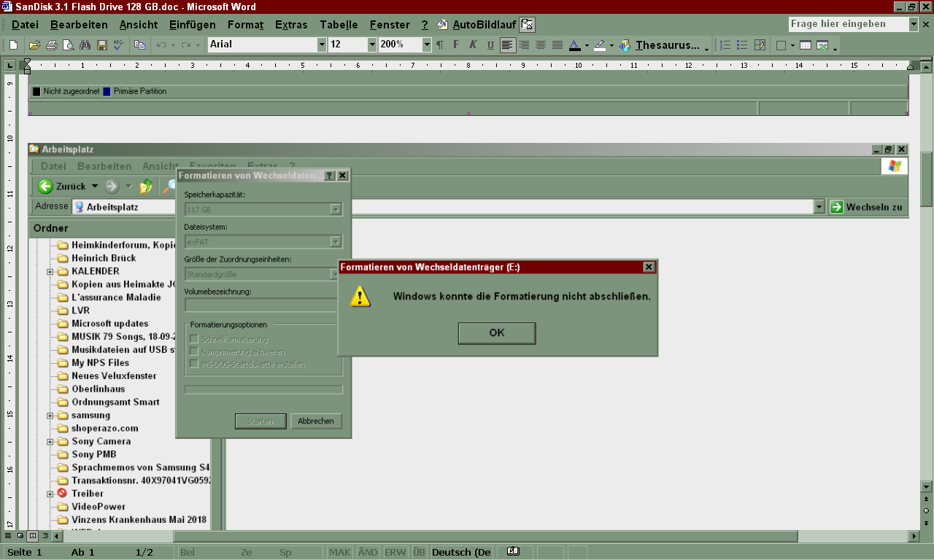Open the Adresse bar dropdown arrow
The height and width of the screenshot is (560, 934).
point(819,207)
